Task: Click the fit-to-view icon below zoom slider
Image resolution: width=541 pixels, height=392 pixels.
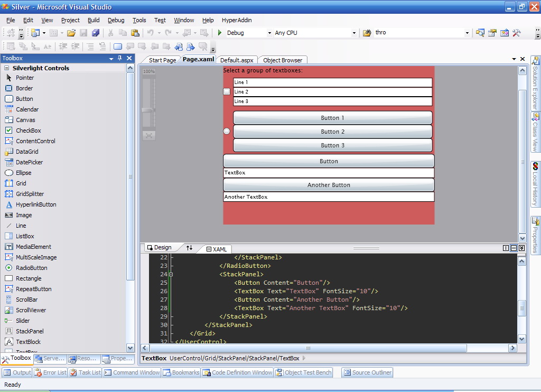Action: click(148, 136)
